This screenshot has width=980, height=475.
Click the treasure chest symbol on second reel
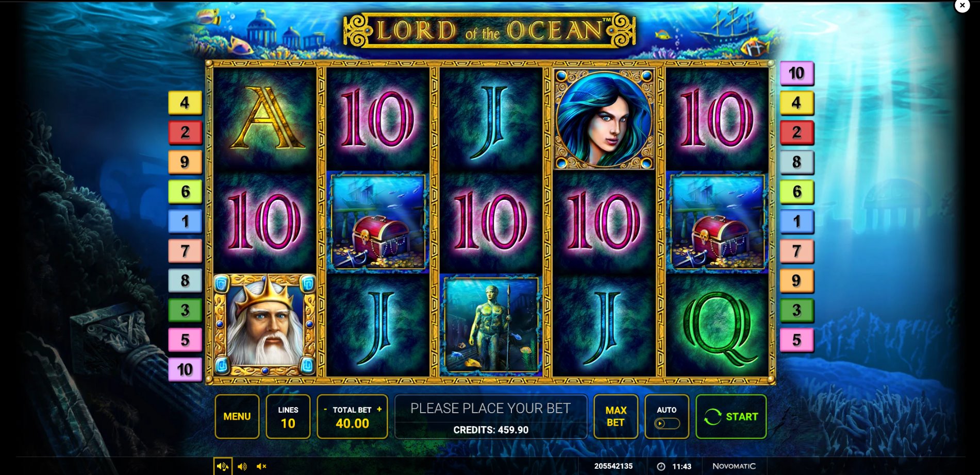tap(377, 222)
